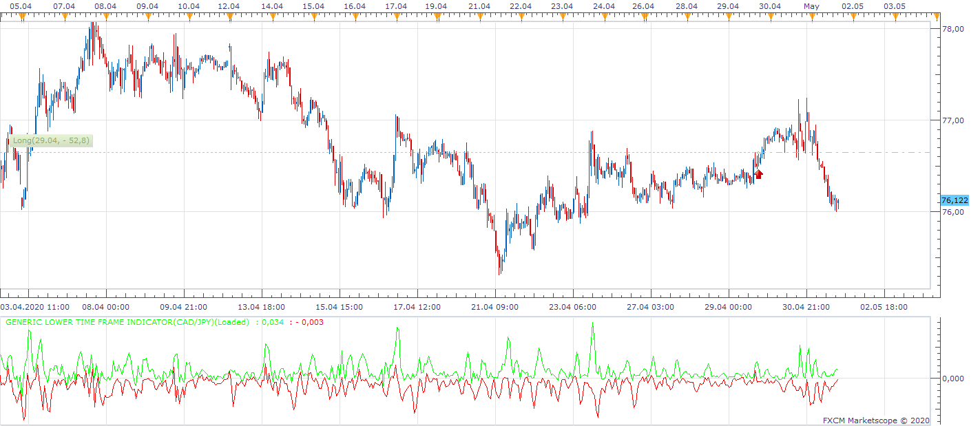Click the 09.04 21:00 time axis label
This screenshot has height=426, width=980.
184,307
